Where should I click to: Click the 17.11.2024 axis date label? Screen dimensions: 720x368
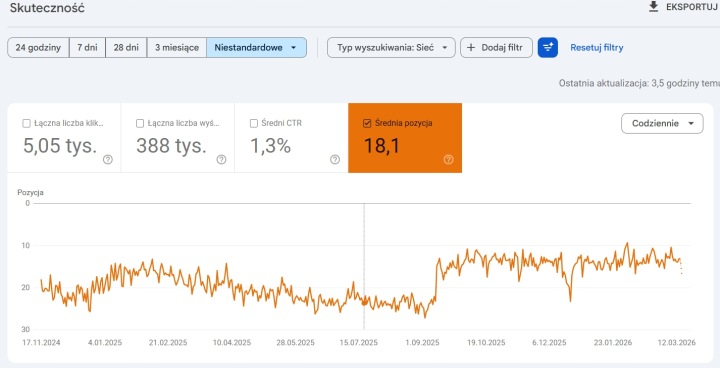[x=41, y=343]
